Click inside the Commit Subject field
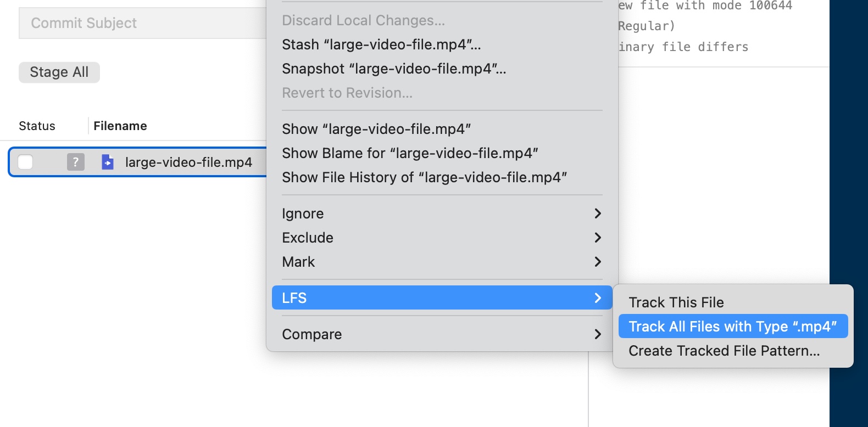The image size is (868, 427). pyautogui.click(x=137, y=23)
